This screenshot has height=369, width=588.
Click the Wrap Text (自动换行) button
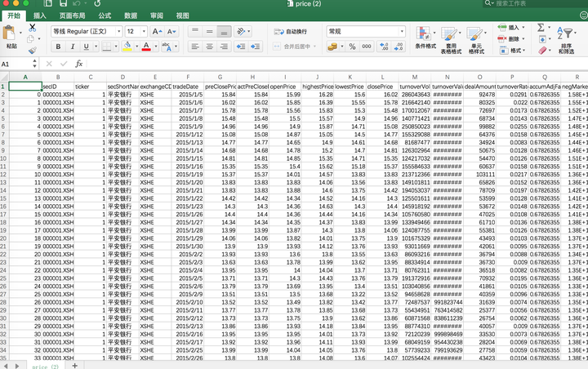pos(291,32)
